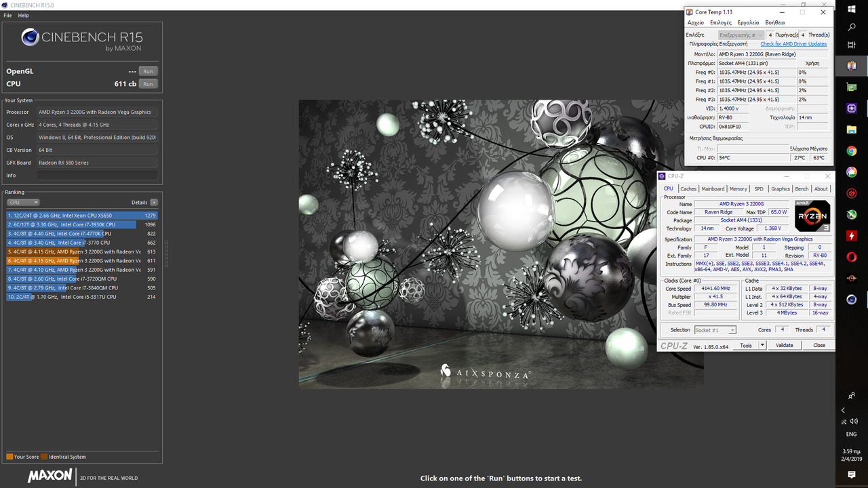Screen dimensions: 868x488
Task: Click the volume speaker tray icon
Action: (x=853, y=421)
